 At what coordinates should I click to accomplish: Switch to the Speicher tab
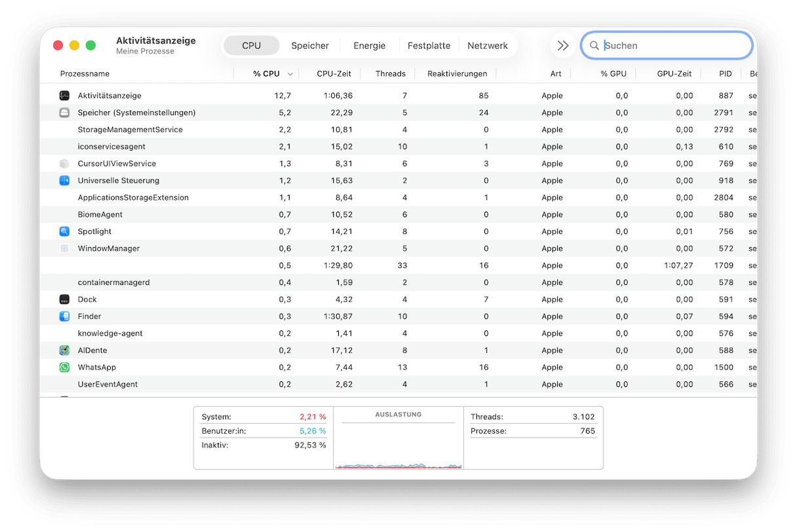(310, 46)
